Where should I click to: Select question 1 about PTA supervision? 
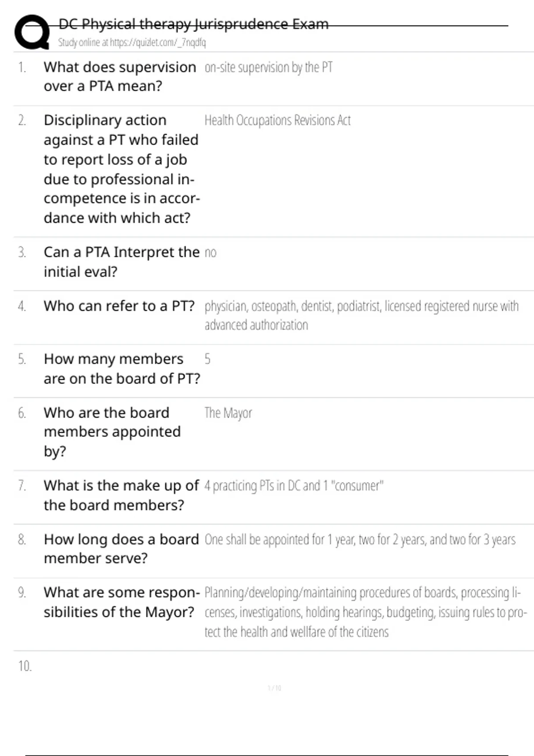tap(119, 76)
